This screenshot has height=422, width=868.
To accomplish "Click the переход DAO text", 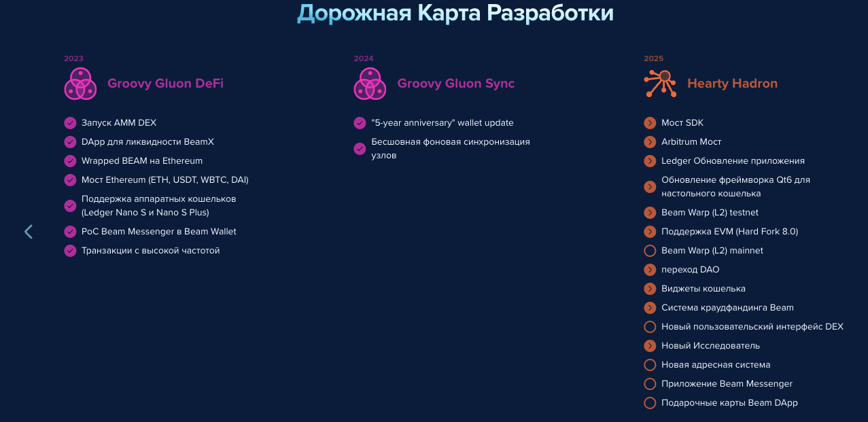I will [x=690, y=270].
